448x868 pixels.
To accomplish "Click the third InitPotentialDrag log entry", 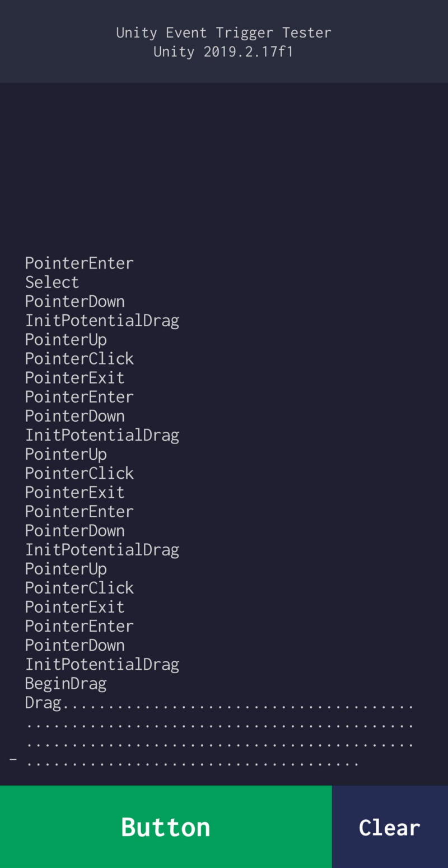I will pos(102,549).
